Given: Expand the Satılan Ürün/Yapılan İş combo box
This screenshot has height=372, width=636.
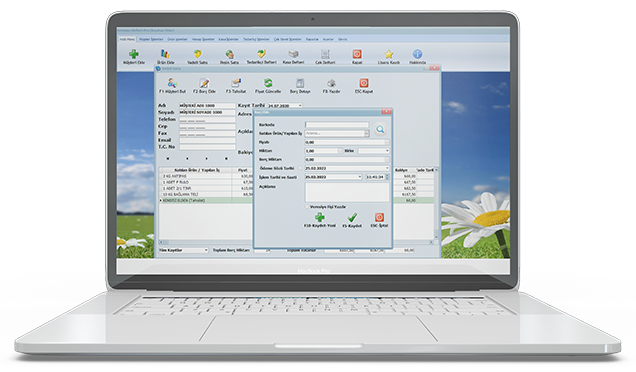Looking at the screenshot, I should pyautogui.click(x=367, y=133).
